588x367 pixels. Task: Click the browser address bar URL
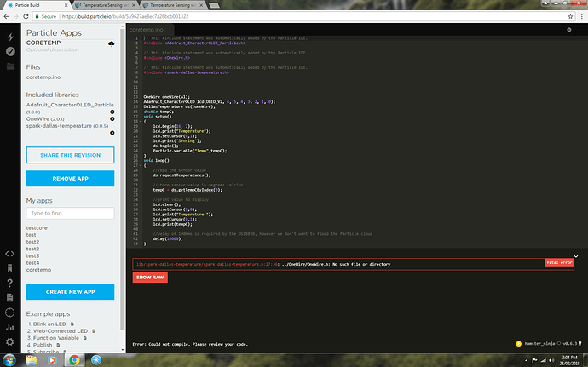tap(125, 16)
